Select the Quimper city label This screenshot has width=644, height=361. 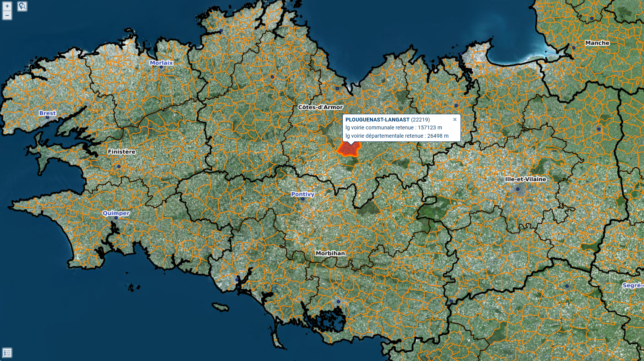click(116, 213)
